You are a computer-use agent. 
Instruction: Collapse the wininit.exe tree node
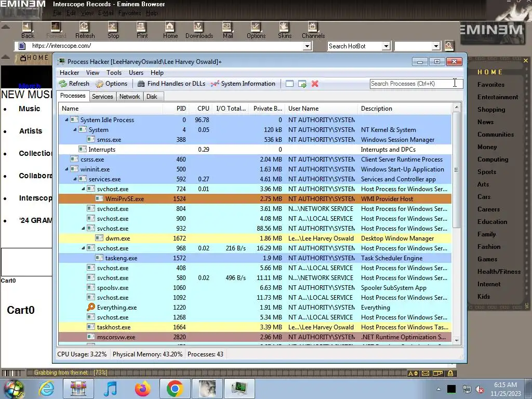[x=66, y=169]
